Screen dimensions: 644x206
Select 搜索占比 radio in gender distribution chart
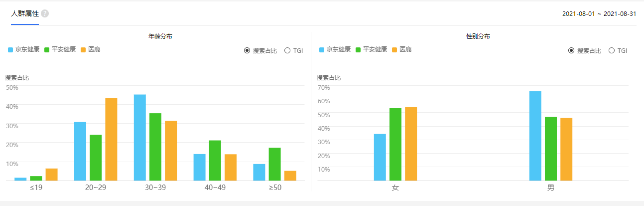click(571, 50)
